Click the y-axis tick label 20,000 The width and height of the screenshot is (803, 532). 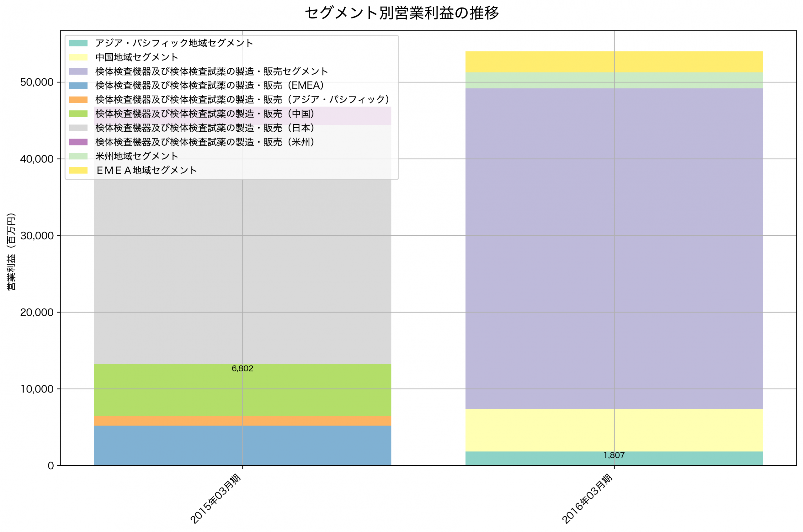pyautogui.click(x=37, y=313)
